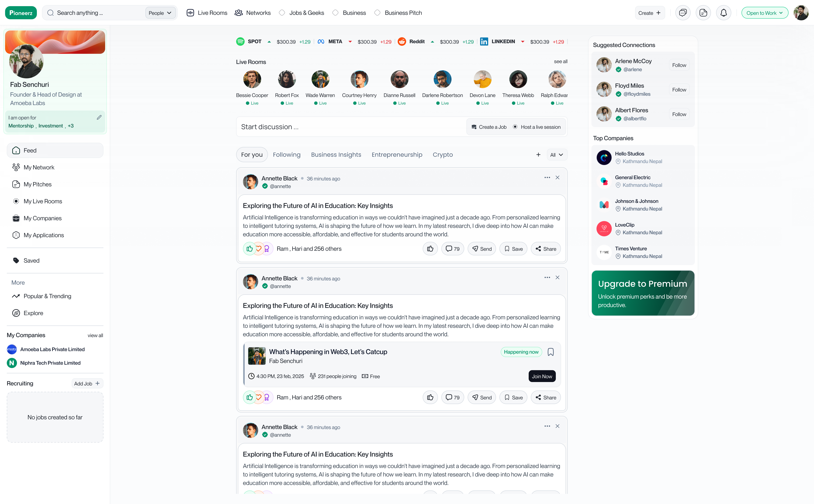The width and height of the screenshot is (814, 504).
Task: Click Join Now on the Web3 session
Action: [x=542, y=376]
